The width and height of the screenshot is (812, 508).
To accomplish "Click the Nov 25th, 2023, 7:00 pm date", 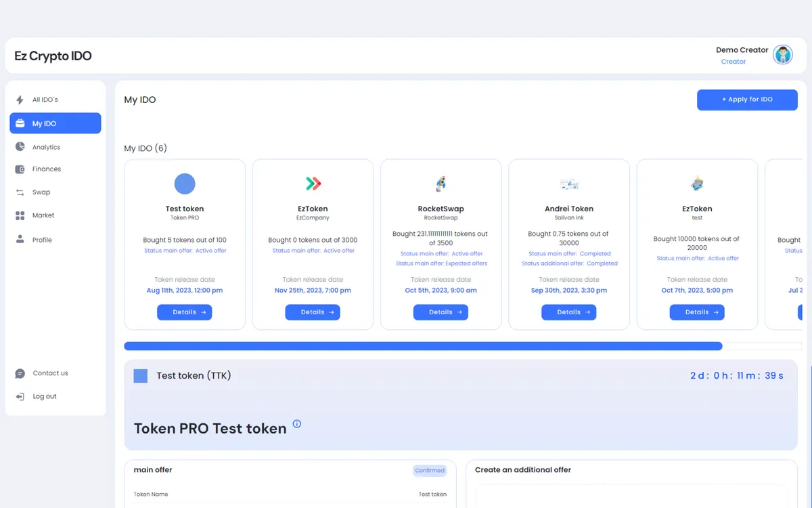I will (x=313, y=291).
